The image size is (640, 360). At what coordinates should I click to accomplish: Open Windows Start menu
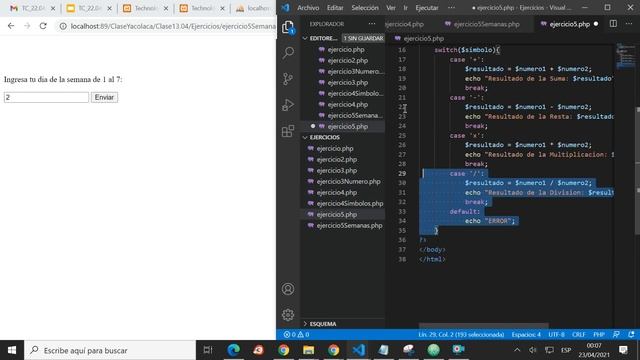12,350
